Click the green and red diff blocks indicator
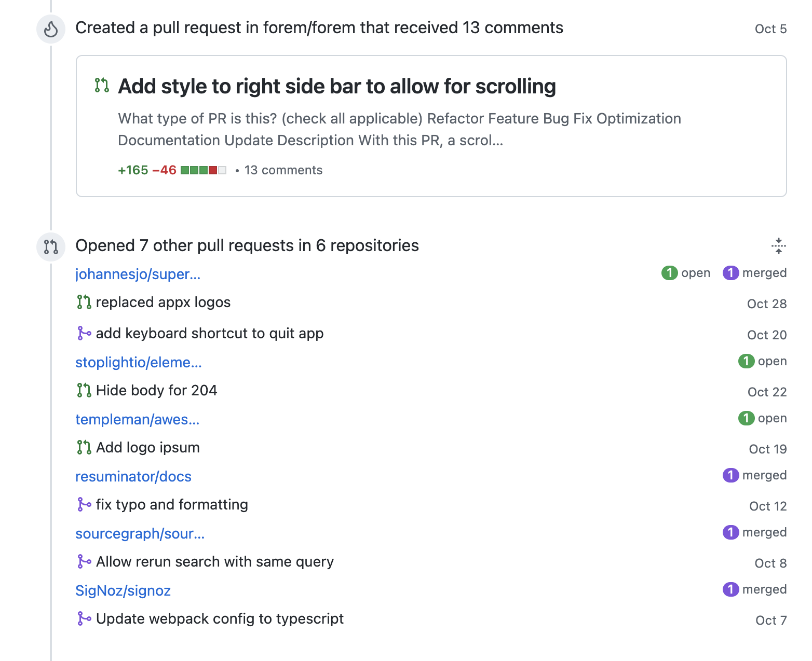The height and width of the screenshot is (661, 812). [x=202, y=170]
